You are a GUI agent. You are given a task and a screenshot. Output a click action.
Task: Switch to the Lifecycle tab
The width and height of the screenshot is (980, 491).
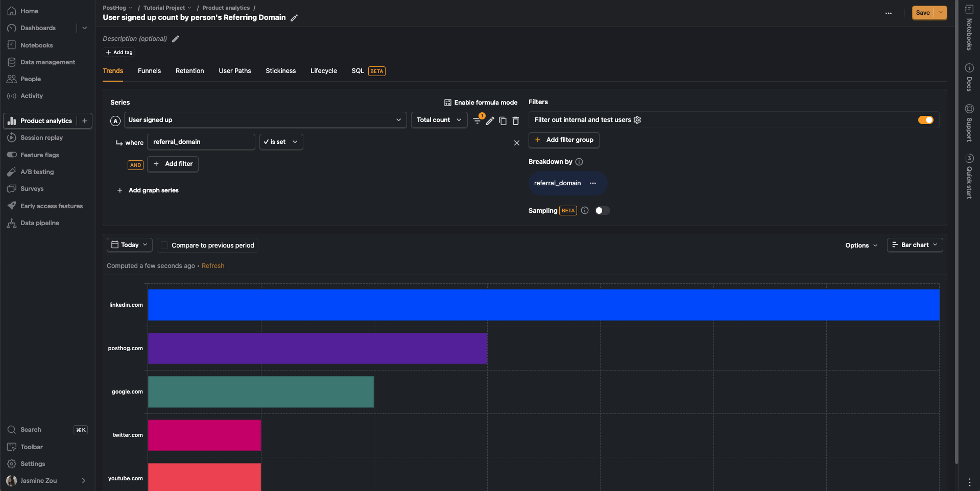click(x=324, y=71)
